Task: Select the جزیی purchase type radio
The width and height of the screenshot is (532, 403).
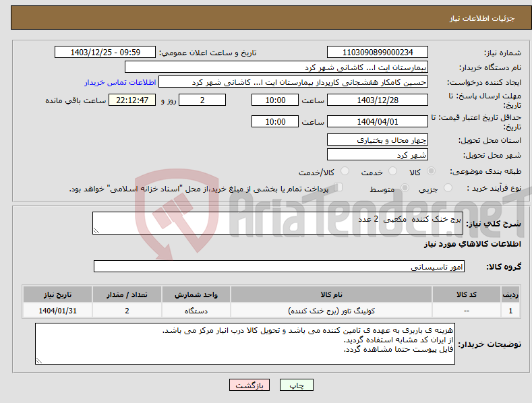Action: click(x=448, y=187)
